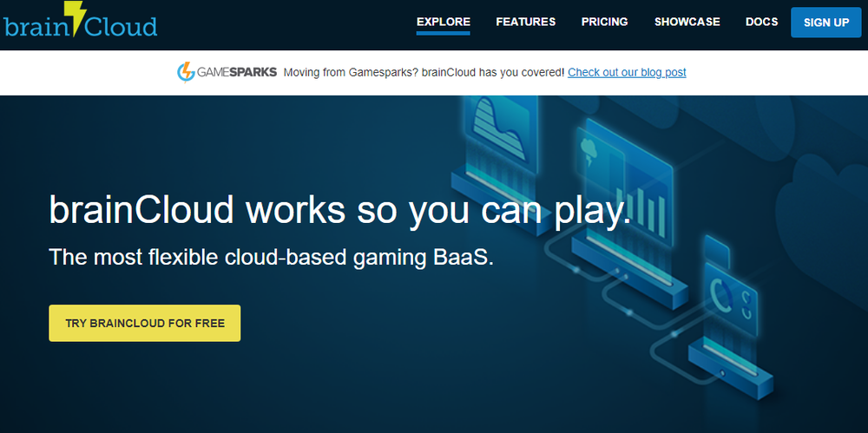Screen dimensions: 868x433
Task: Click Try brainCloud For Free button
Action: coord(144,324)
